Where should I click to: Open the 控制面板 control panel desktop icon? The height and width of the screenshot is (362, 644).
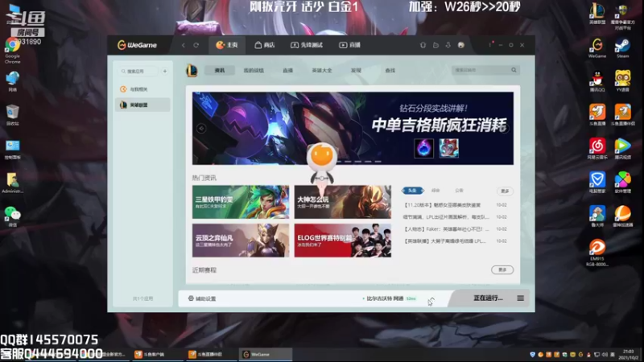[12, 149]
